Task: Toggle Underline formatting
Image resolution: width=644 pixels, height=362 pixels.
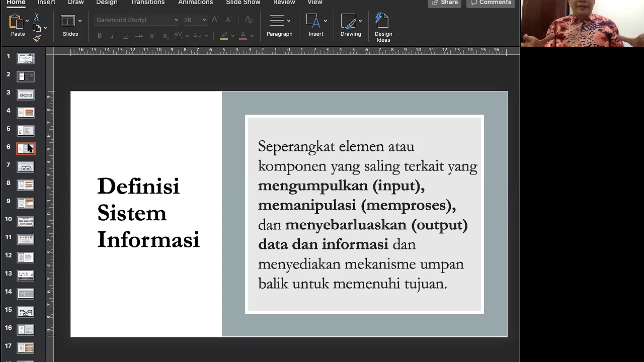Action: click(x=125, y=36)
